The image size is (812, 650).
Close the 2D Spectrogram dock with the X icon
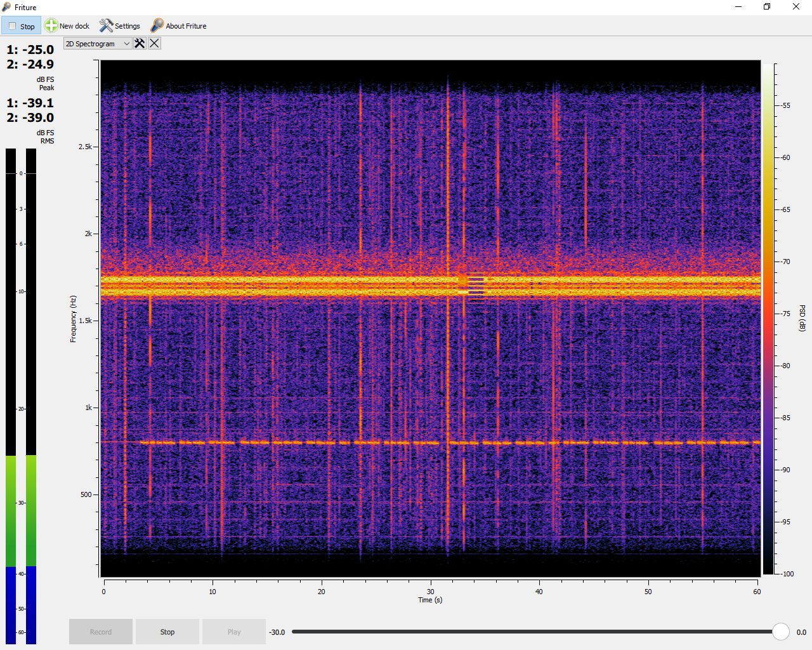[x=154, y=43]
